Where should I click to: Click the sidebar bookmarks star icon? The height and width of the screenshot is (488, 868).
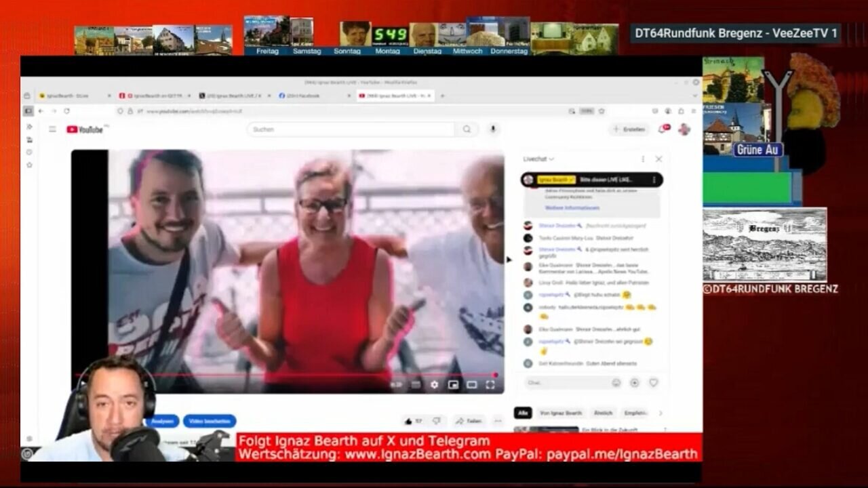point(29,165)
